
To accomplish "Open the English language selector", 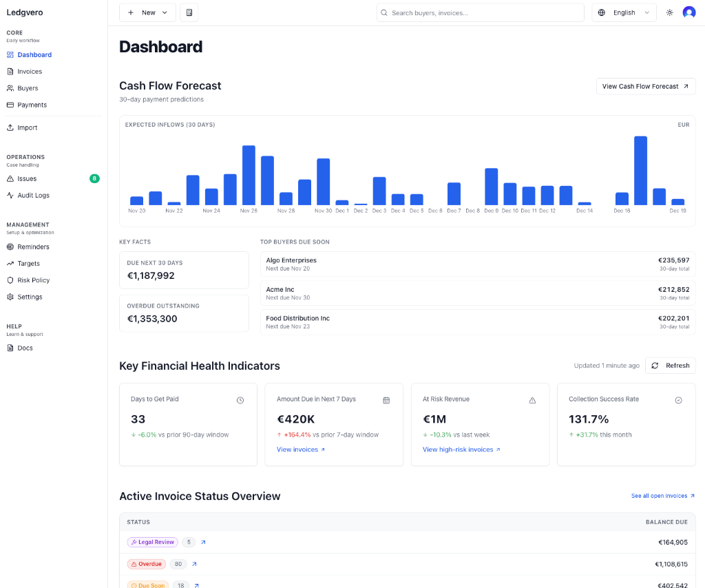I will pyautogui.click(x=624, y=12).
